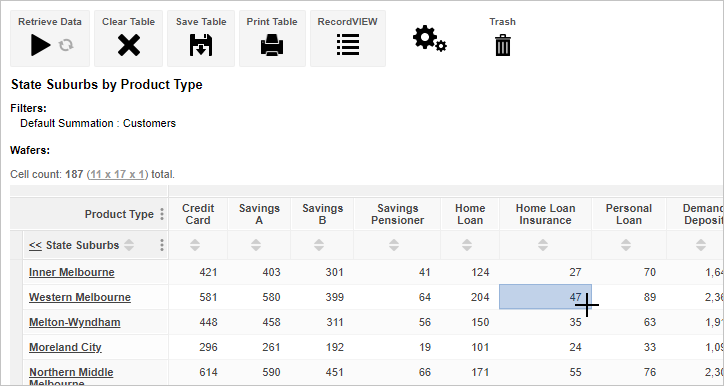This screenshot has height=386, width=724.
Task: Click the Credit Card column header
Action: [x=198, y=214]
